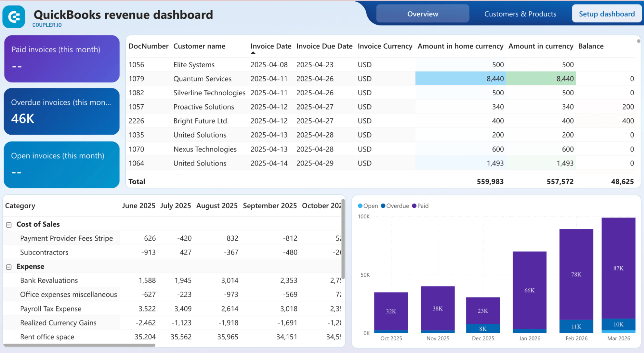Click the Feb 2026 11K overdue segment

(x=576, y=326)
